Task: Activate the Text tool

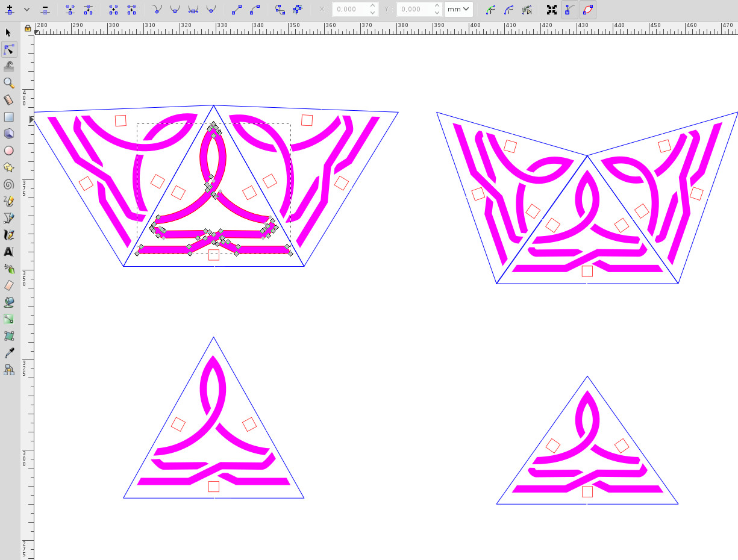Action: (x=8, y=252)
